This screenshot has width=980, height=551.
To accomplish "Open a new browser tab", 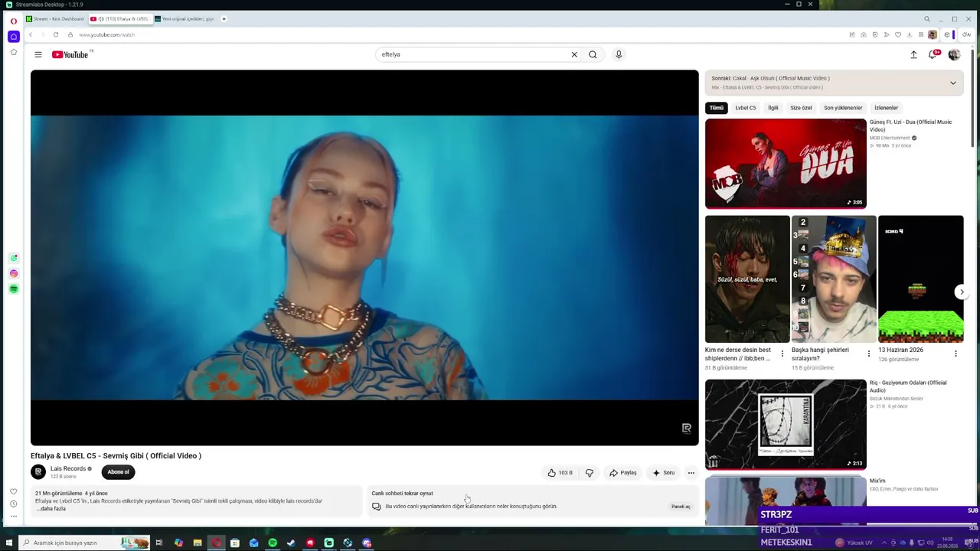I will pos(224,19).
